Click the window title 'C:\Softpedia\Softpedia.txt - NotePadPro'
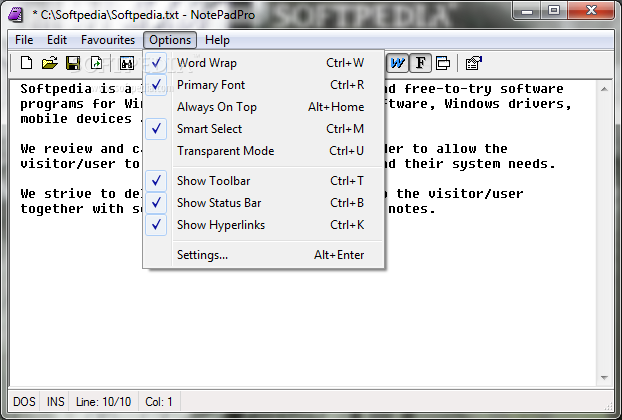The height and width of the screenshot is (420, 622). click(x=148, y=15)
